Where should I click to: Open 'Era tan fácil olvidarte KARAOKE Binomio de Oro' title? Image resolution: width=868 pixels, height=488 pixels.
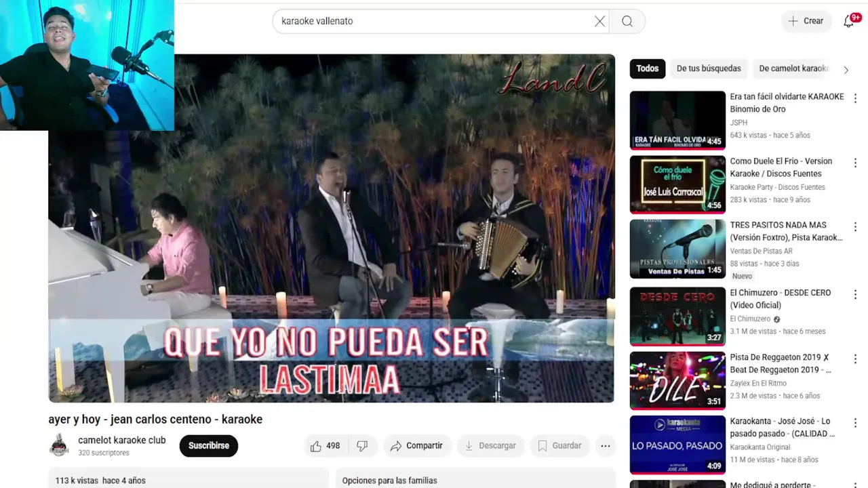tap(787, 103)
